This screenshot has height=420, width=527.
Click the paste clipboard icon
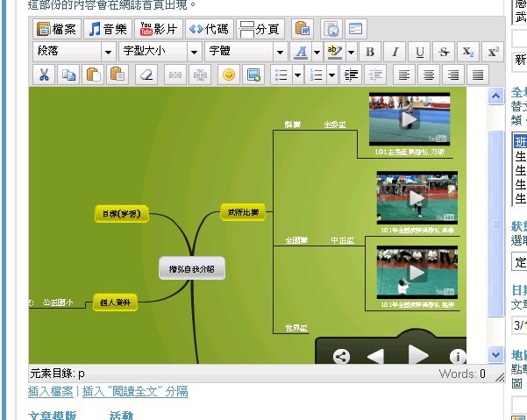coord(93,75)
